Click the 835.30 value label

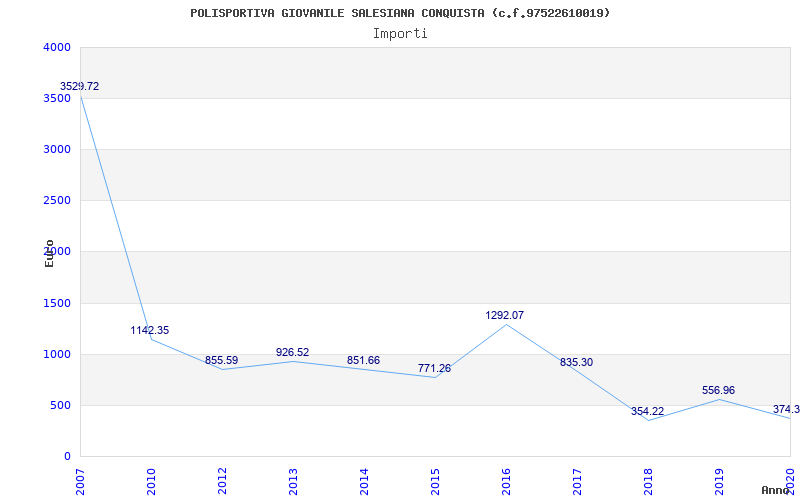tap(576, 362)
